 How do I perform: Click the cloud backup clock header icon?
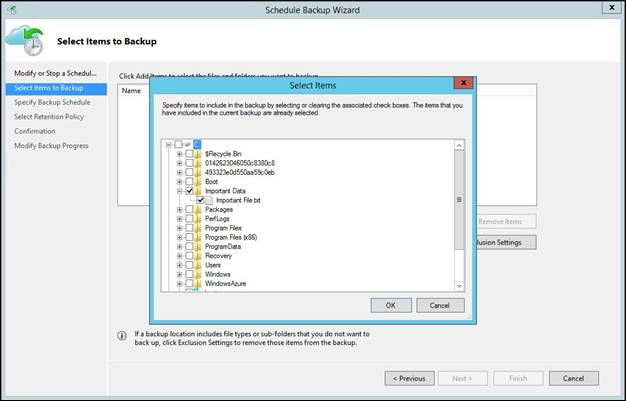tap(25, 40)
